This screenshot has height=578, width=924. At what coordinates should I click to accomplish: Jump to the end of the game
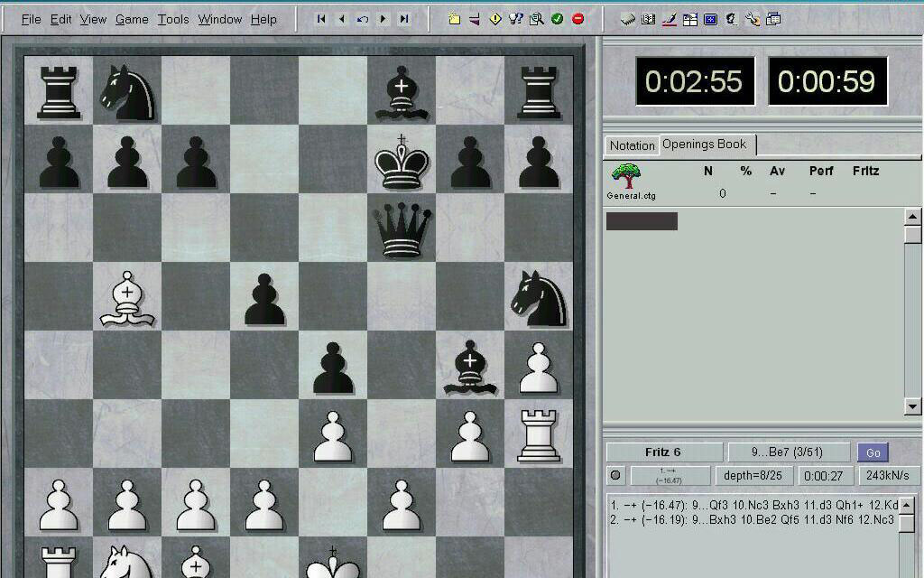point(404,19)
